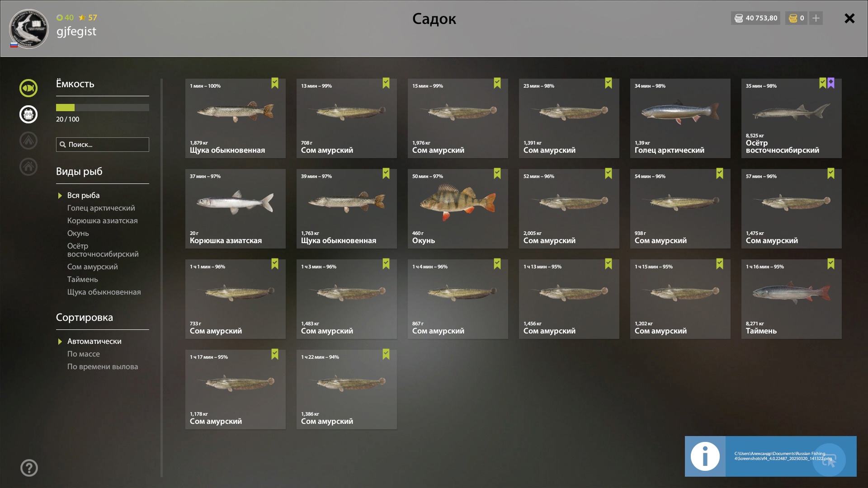Toggle green bookmark on the Окунь card
Image resolution: width=868 pixels, height=488 pixels.
tap(497, 174)
